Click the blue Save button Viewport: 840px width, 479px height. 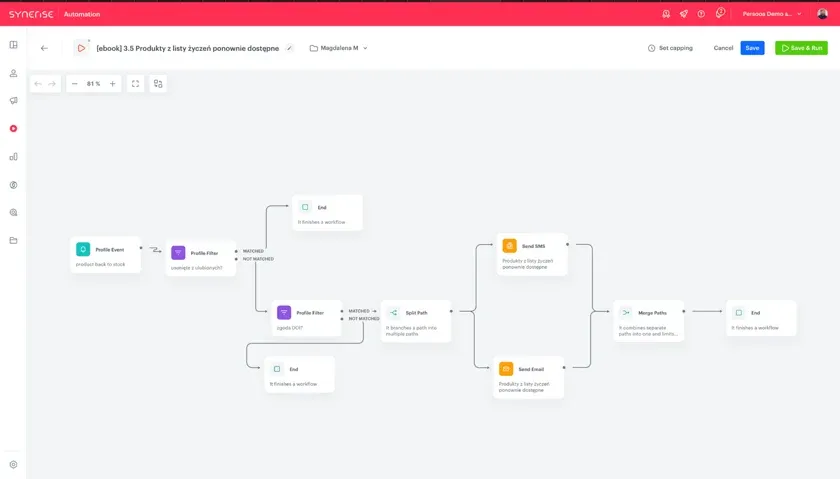point(752,48)
